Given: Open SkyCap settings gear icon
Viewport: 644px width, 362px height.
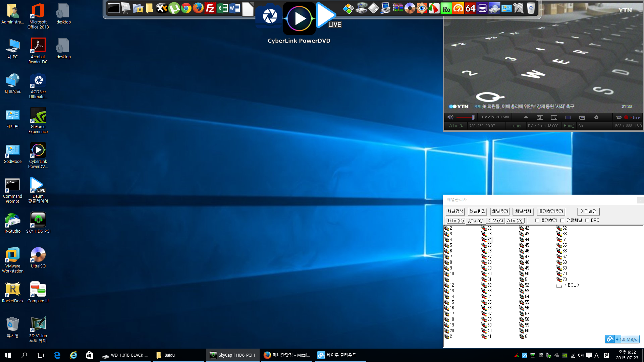Looking at the screenshot, I should click(596, 117).
